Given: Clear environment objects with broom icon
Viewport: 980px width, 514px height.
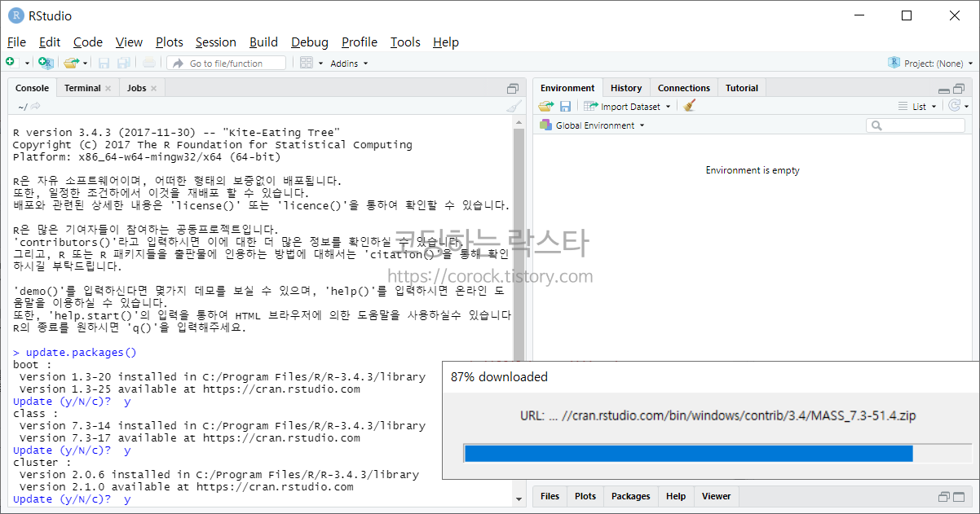Looking at the screenshot, I should click(x=690, y=106).
